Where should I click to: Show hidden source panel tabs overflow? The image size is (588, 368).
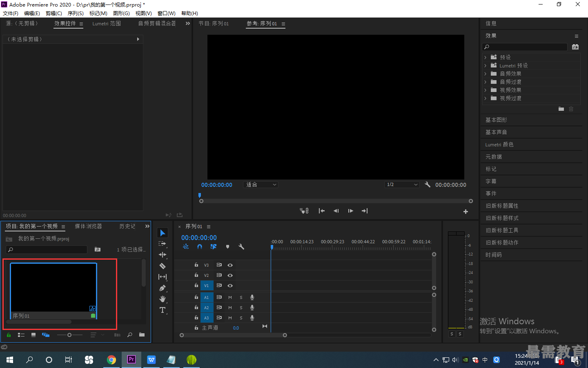pyautogui.click(x=188, y=23)
